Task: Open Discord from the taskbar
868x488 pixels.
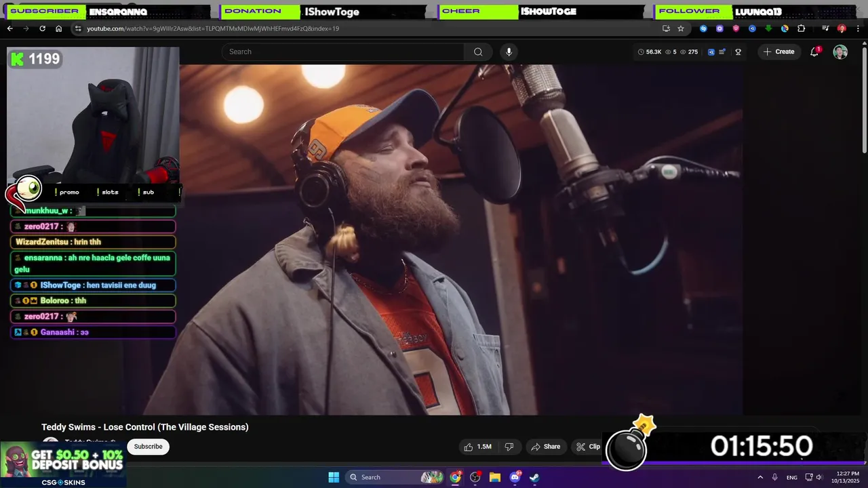Action: pyautogui.click(x=515, y=477)
